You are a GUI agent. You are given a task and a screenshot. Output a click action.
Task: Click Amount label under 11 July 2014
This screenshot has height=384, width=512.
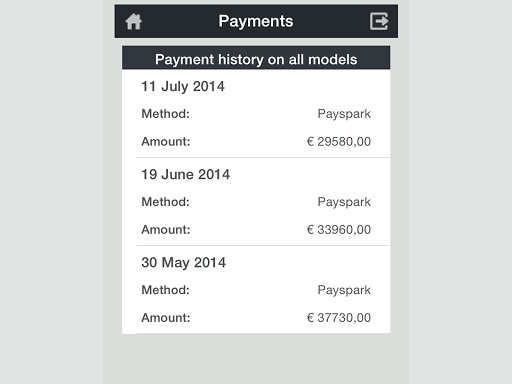pos(166,142)
